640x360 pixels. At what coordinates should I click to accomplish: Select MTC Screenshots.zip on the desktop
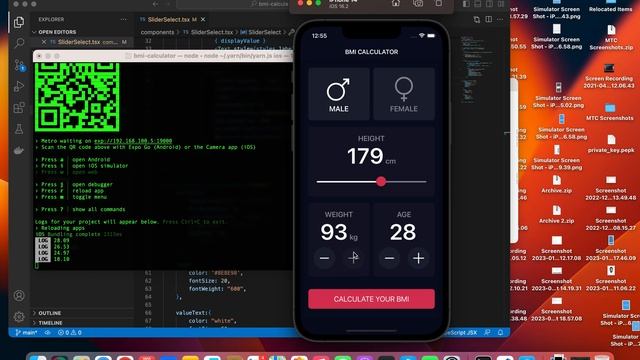(611, 38)
